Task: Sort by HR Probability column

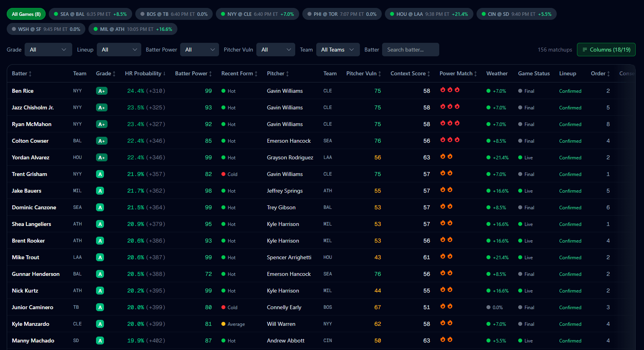Action: 145,73
